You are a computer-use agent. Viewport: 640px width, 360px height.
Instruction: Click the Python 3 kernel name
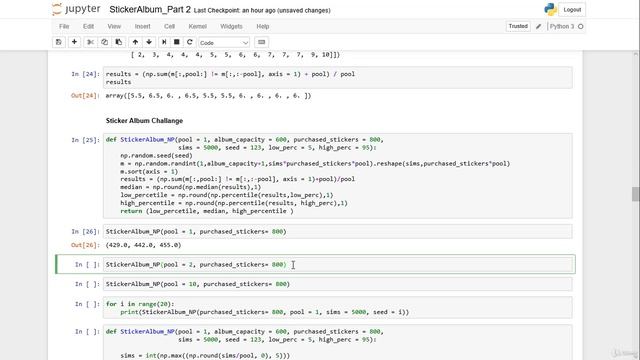562,26
